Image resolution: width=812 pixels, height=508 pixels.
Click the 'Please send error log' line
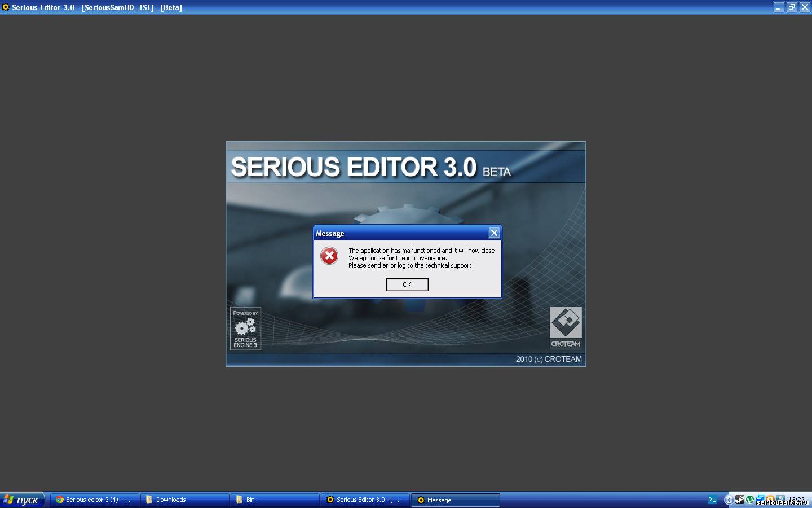411,265
